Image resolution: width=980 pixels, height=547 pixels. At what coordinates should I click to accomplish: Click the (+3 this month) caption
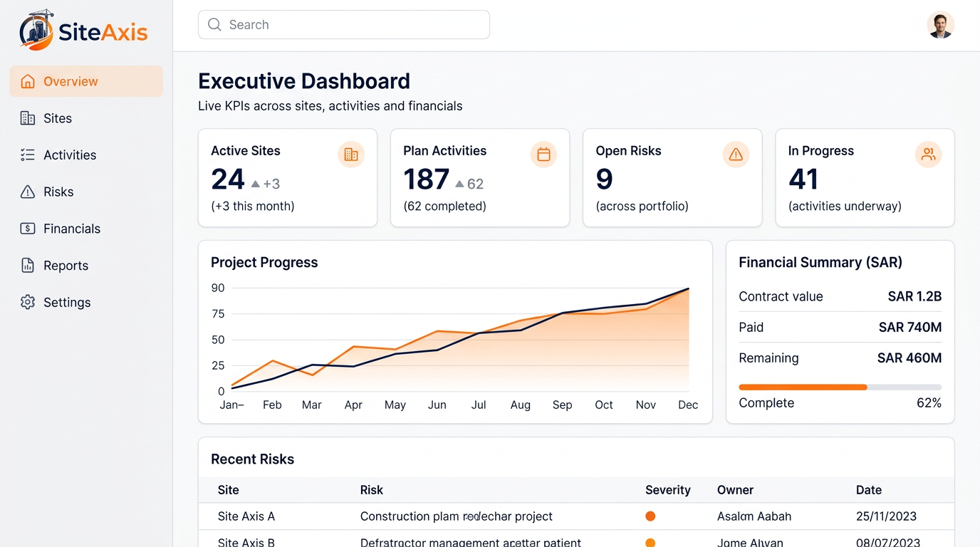coord(253,207)
